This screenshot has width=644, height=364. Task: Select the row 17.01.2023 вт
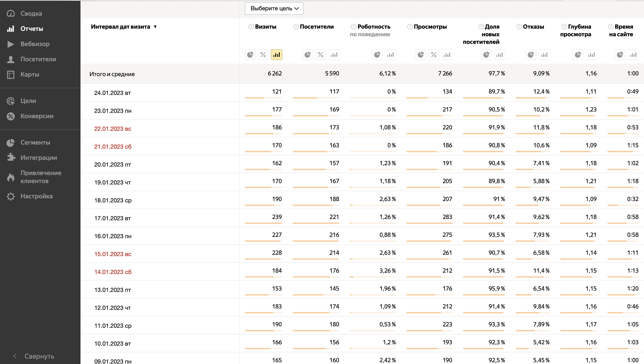(x=362, y=218)
